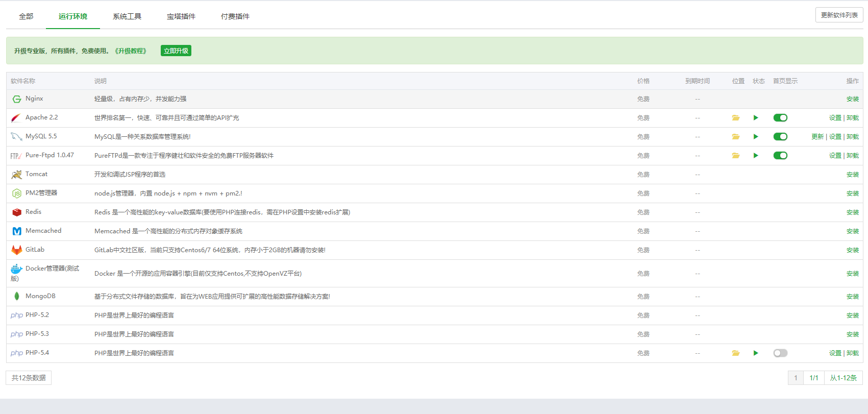Click the Redis red cube icon

pyautogui.click(x=17, y=212)
